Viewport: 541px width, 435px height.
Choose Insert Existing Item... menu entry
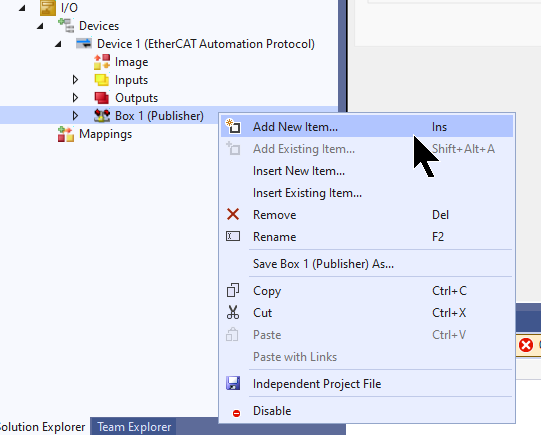point(367,192)
